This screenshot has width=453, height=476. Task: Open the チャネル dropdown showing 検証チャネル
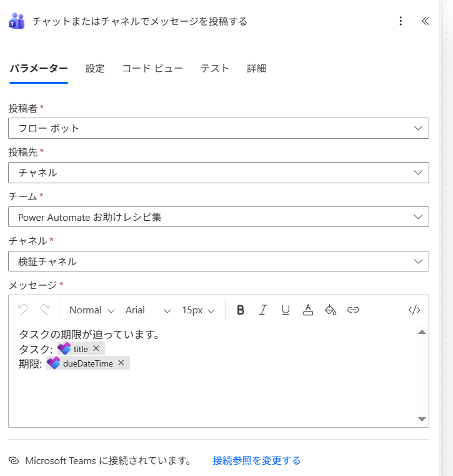[219, 261]
